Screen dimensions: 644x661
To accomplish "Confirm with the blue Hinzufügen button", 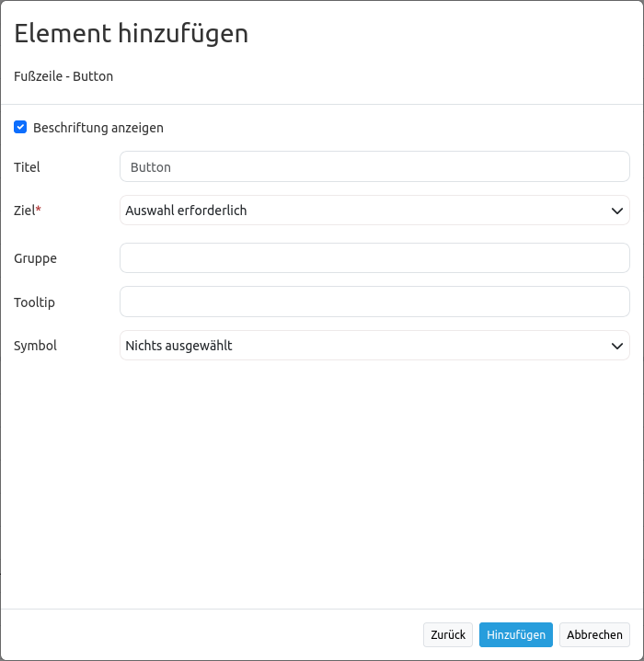I will [516, 635].
